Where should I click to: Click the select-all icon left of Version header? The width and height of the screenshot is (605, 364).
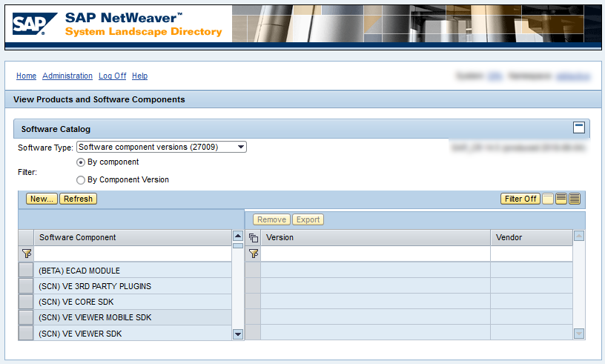[x=253, y=238]
